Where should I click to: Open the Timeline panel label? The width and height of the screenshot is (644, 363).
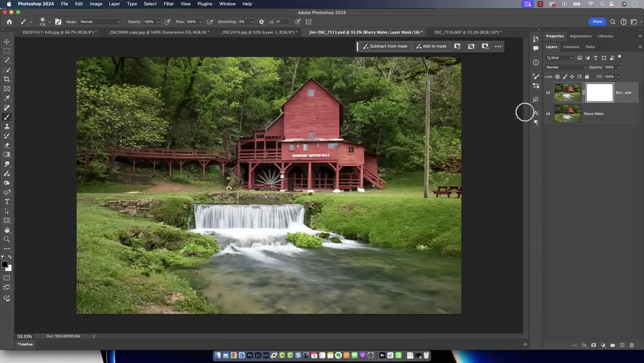25,344
